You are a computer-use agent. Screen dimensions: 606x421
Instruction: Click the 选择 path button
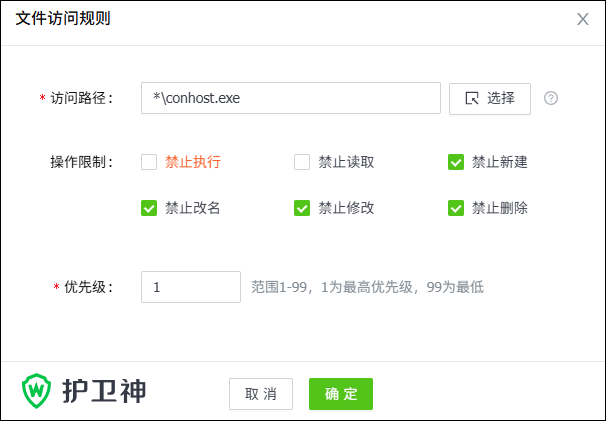pos(490,99)
